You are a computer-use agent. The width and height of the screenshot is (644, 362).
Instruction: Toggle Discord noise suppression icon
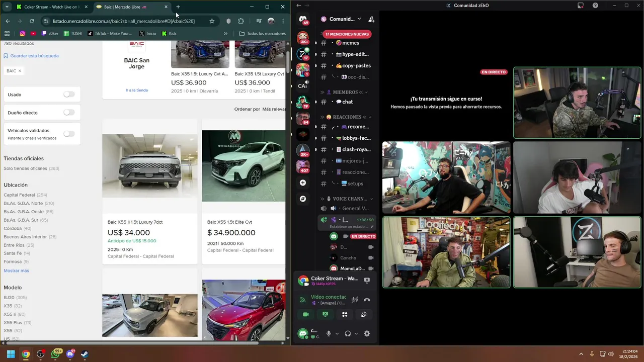[x=355, y=300]
